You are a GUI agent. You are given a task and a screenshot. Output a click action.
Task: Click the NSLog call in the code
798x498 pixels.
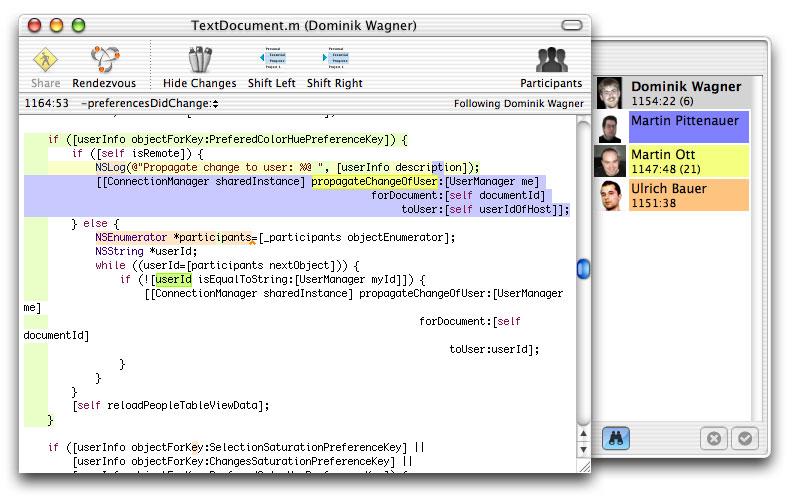click(110, 167)
